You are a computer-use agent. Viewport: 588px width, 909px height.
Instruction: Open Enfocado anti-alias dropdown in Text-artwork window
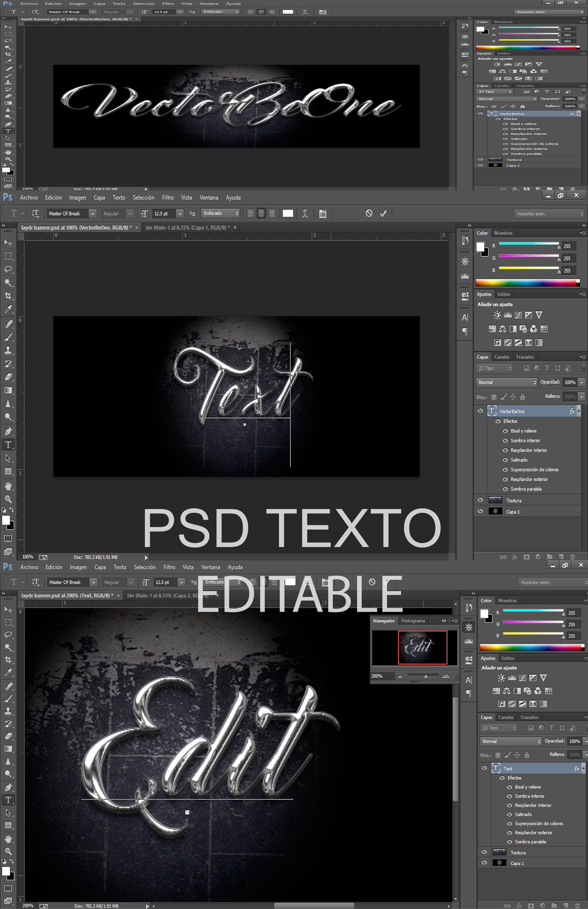click(x=220, y=213)
